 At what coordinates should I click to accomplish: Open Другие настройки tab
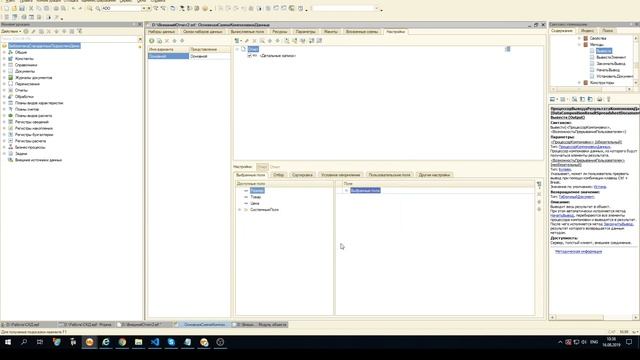coord(434,175)
